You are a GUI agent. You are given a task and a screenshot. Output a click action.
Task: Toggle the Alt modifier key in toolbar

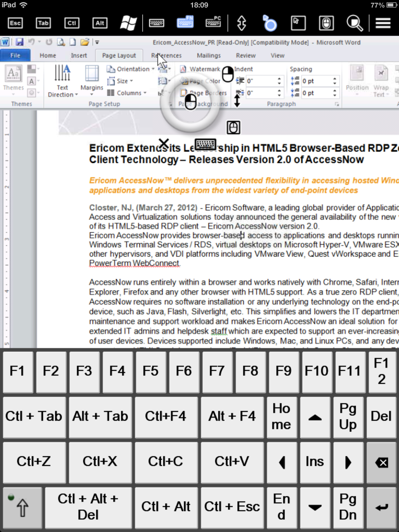tap(100, 23)
